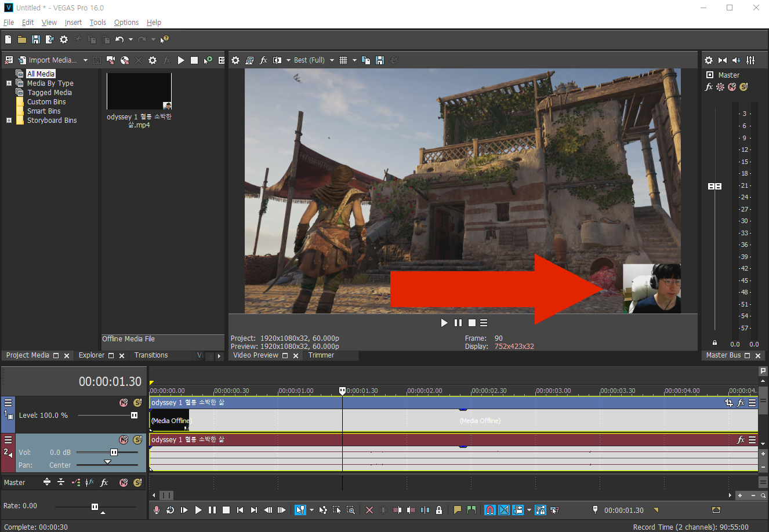Toggle loop playback in transport bar
This screenshot has height=532, width=769.
[x=170, y=510]
